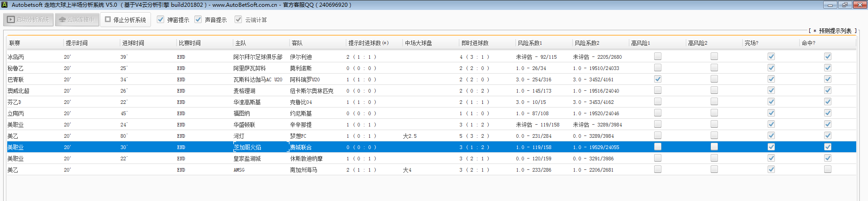Toggle the 弹窗提示 checkbox

tap(160, 19)
